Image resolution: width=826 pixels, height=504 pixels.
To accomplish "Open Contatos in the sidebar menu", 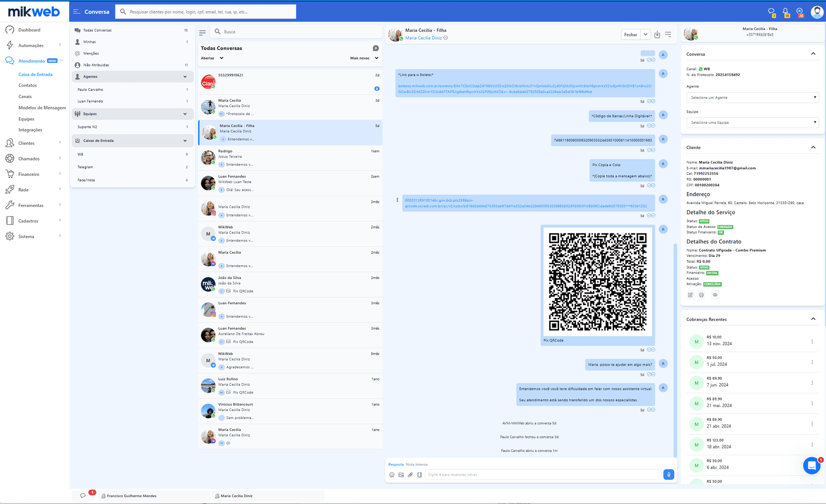I will point(28,86).
